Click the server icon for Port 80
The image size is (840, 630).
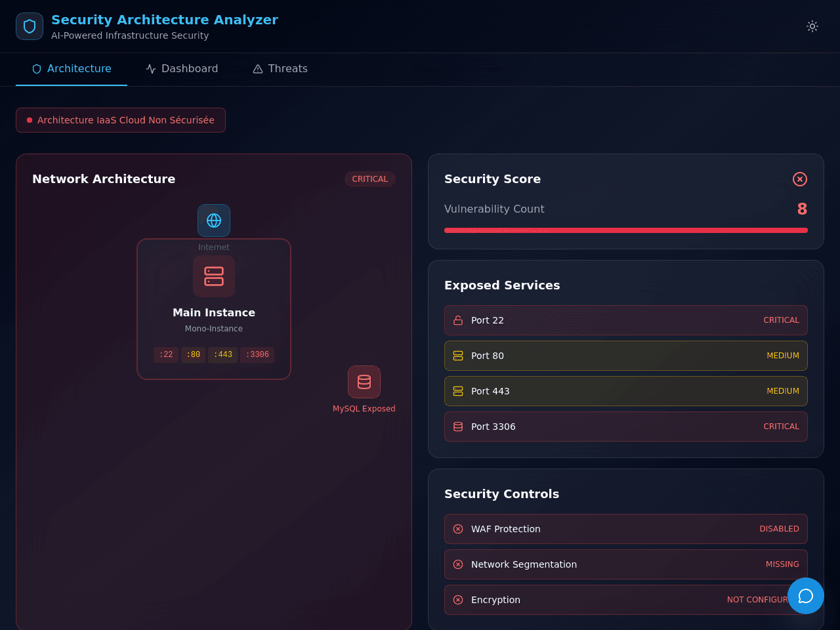(x=458, y=356)
